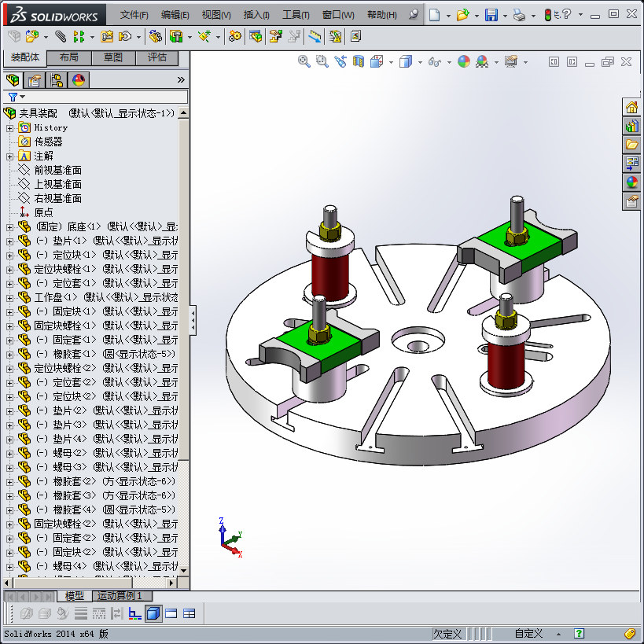Click the 自定义 status bar button
The image size is (644, 644).
point(528,634)
